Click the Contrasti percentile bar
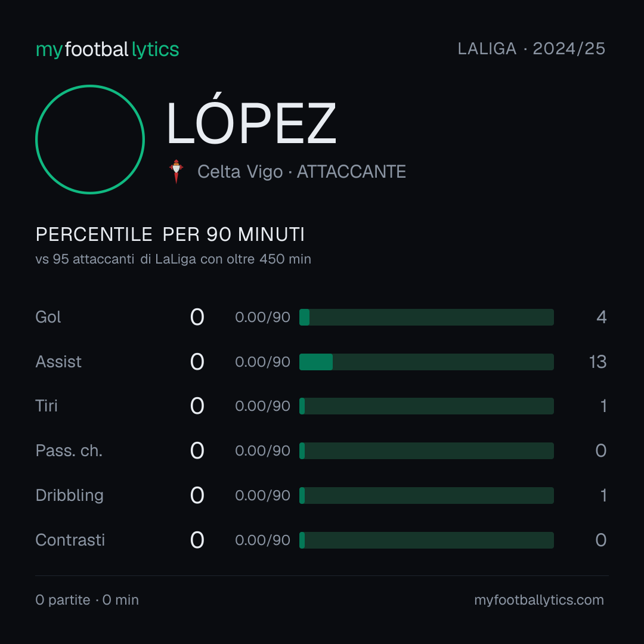This screenshot has height=644, width=644. (426, 540)
